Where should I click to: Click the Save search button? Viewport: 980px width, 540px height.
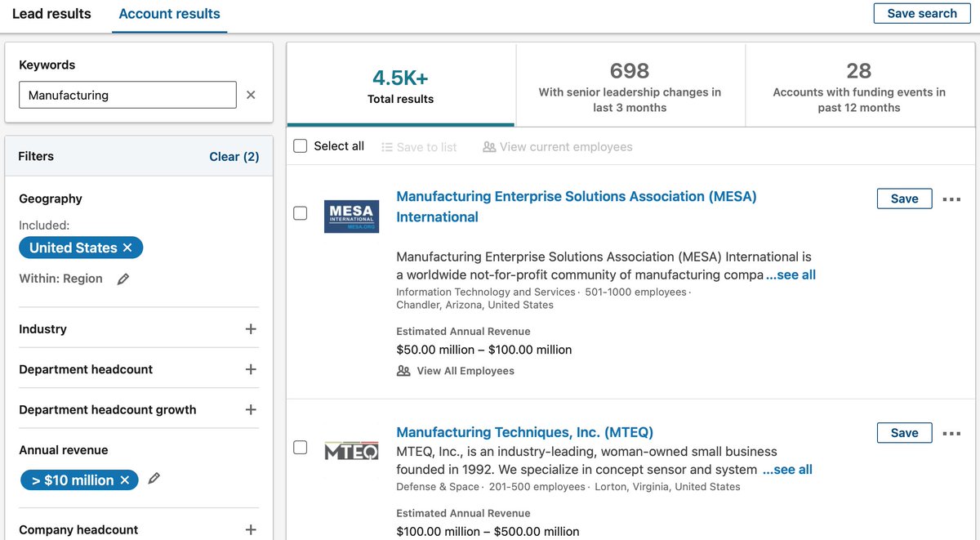pyautogui.click(x=922, y=13)
